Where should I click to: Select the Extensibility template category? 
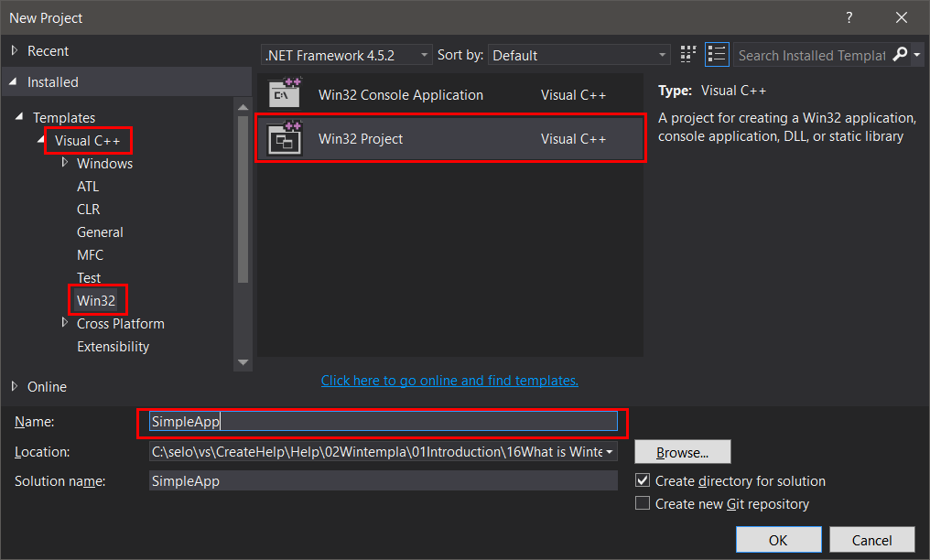[114, 347]
